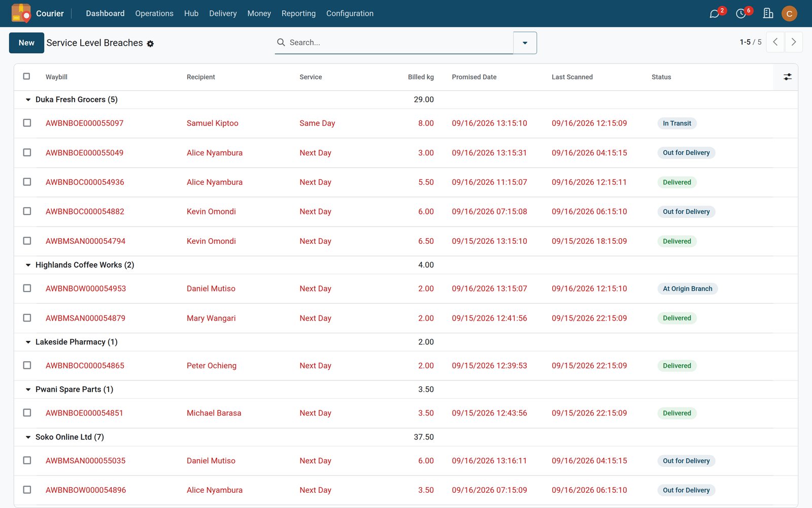
Task: Open waybill AWBNBOE000055097
Action: pyautogui.click(x=84, y=123)
